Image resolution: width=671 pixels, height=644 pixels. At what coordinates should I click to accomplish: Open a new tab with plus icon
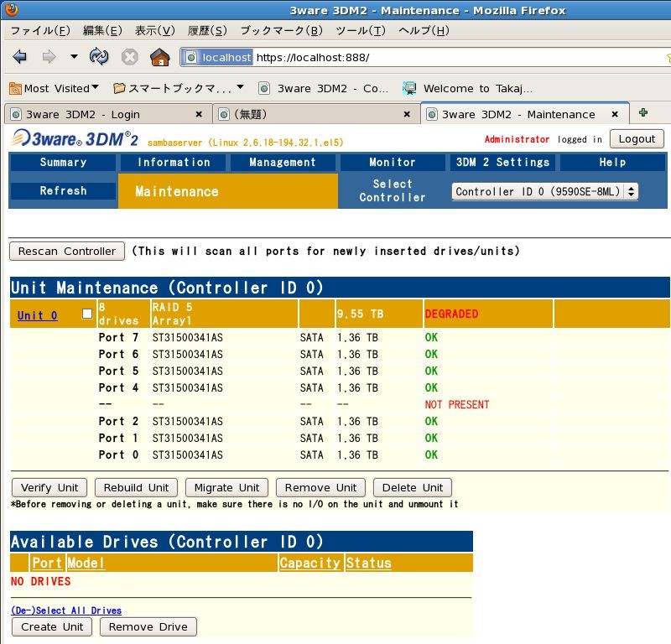point(642,112)
